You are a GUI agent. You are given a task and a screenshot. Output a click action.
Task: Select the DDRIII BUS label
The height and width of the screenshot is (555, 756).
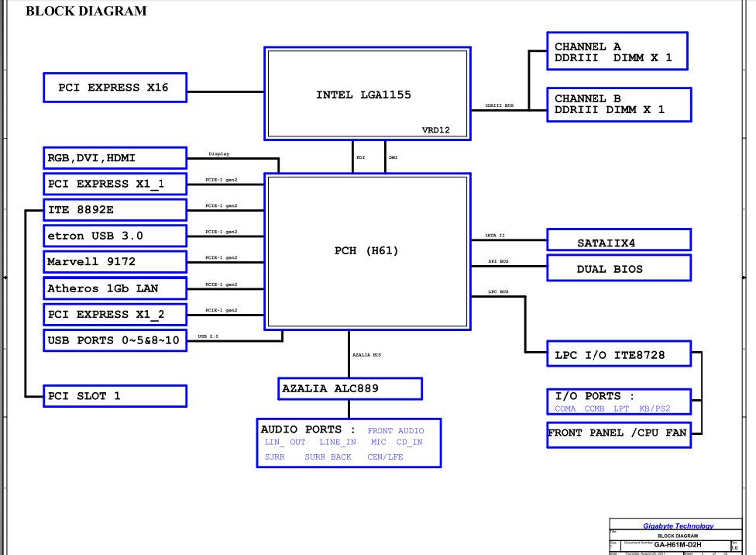tap(499, 105)
